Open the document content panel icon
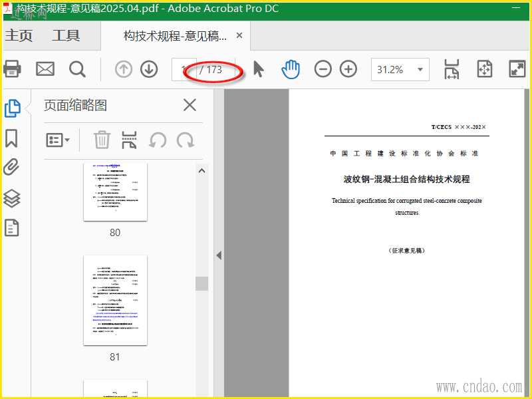The image size is (532, 399). coord(11,227)
